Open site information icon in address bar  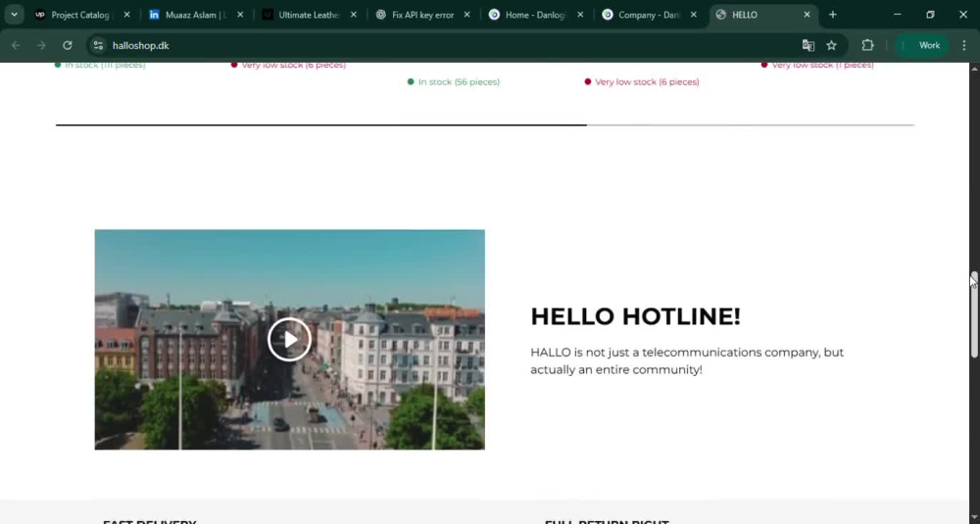click(x=98, y=46)
